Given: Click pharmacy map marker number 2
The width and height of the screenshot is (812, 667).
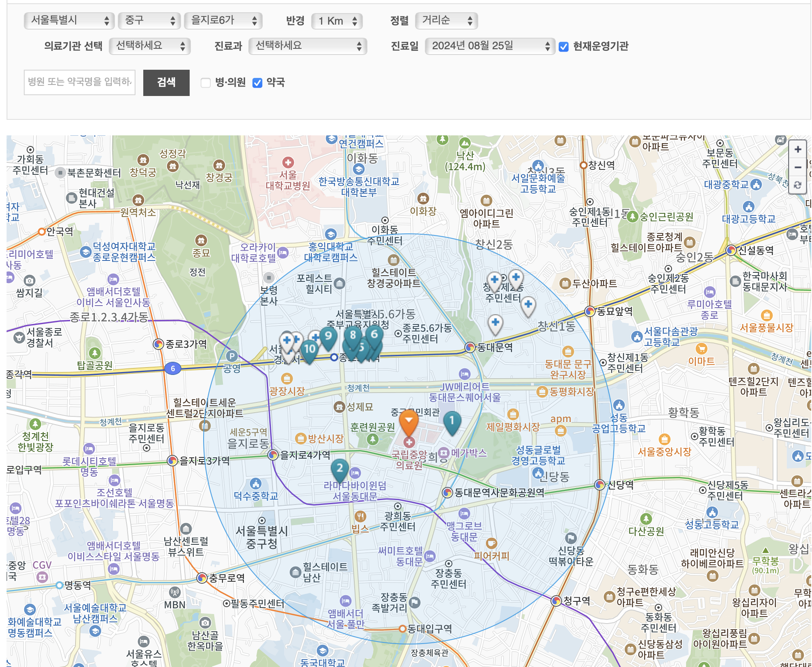Looking at the screenshot, I should 339,468.
